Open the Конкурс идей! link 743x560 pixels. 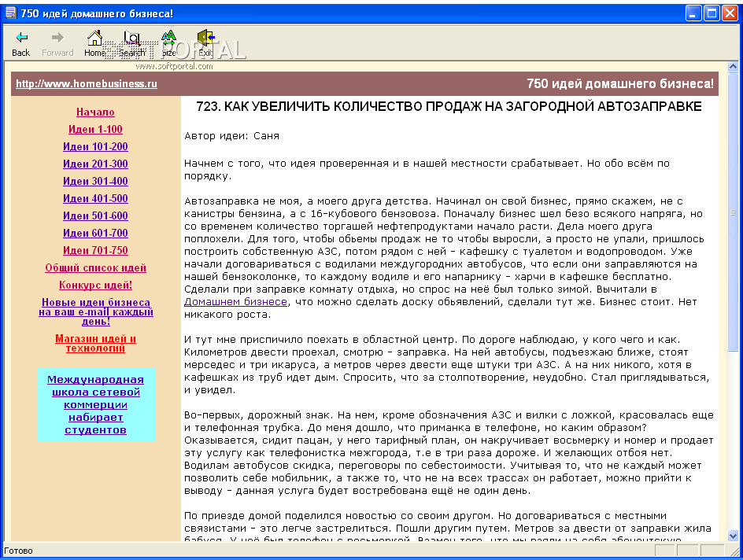pyautogui.click(x=95, y=285)
